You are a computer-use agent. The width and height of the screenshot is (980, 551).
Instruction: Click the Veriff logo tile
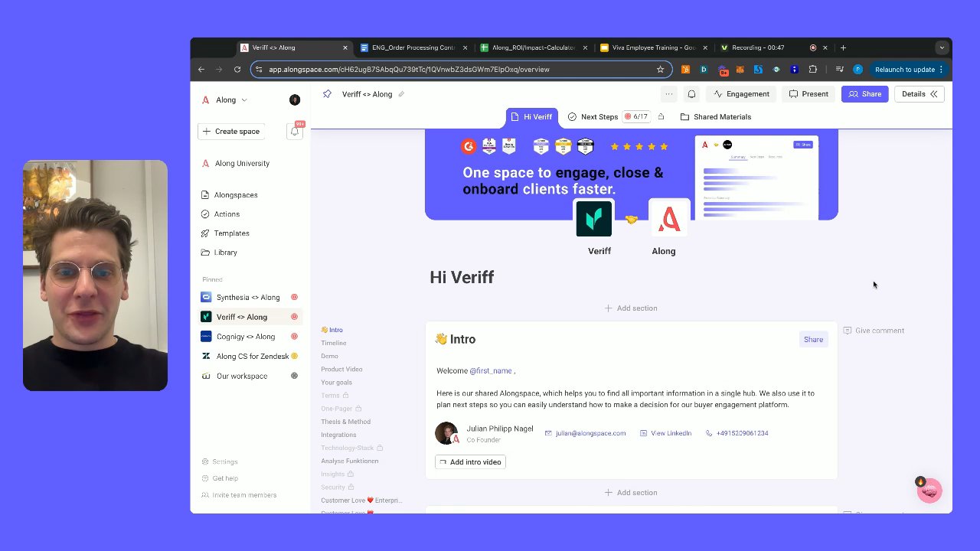click(593, 218)
